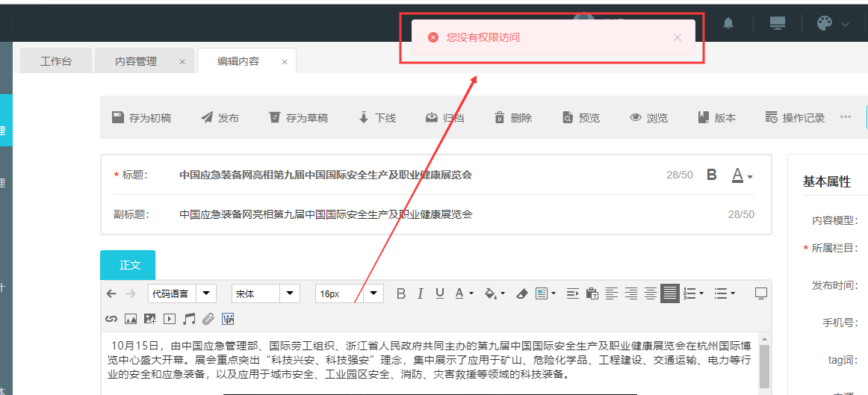Screen dimensions: 868x395
Task: Show more actions with the ellipsis
Action: [x=846, y=116]
